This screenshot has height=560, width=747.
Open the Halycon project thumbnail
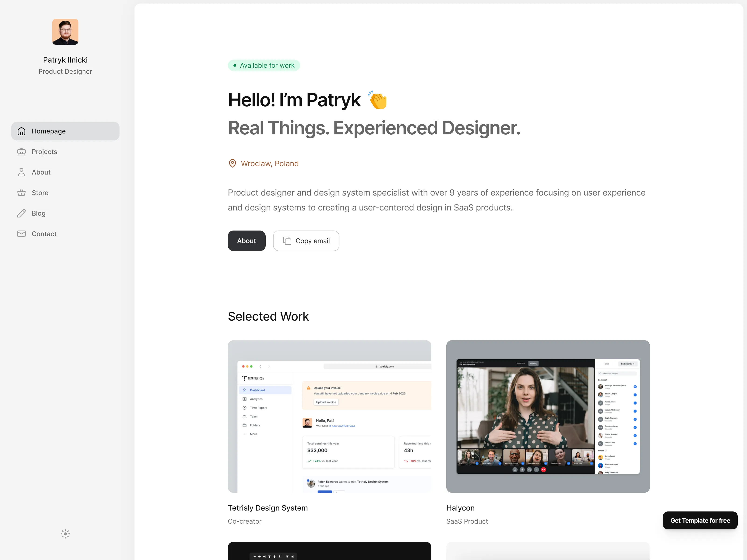[x=548, y=416]
